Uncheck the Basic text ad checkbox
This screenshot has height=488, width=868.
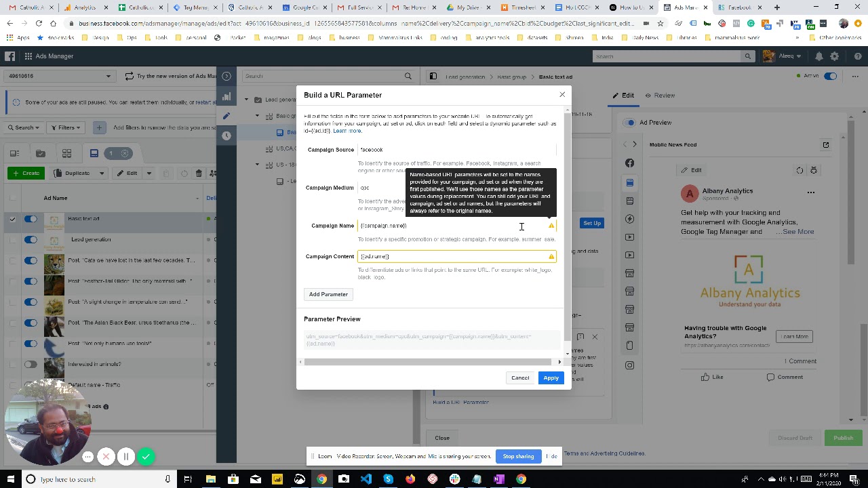coord(12,219)
